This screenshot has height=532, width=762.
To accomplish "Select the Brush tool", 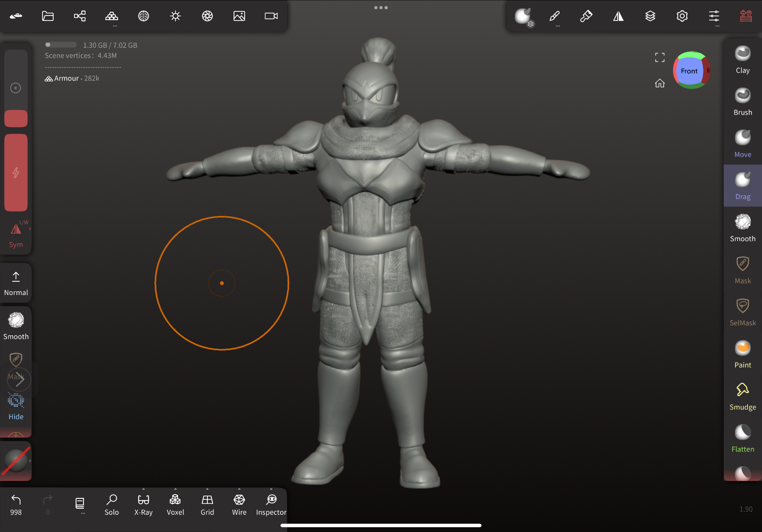I will point(743,102).
